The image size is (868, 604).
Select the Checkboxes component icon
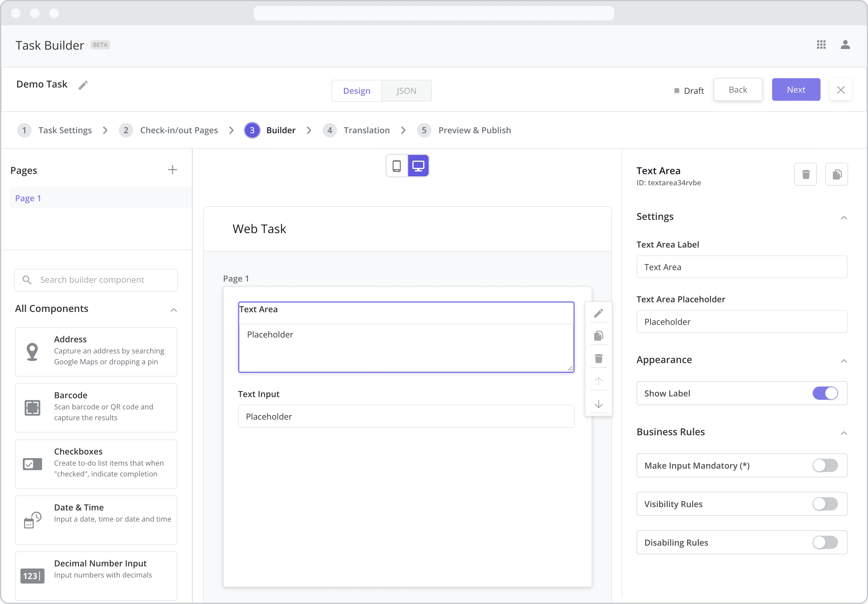point(32,464)
